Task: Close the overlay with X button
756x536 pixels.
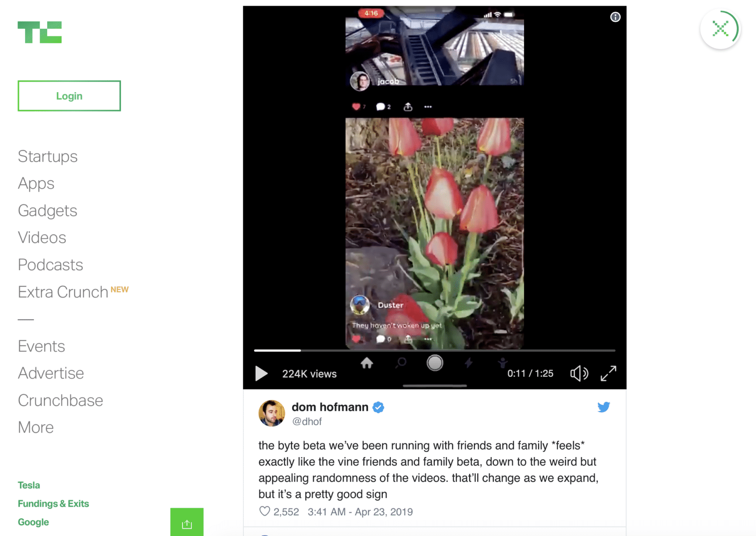Action: 720,29
